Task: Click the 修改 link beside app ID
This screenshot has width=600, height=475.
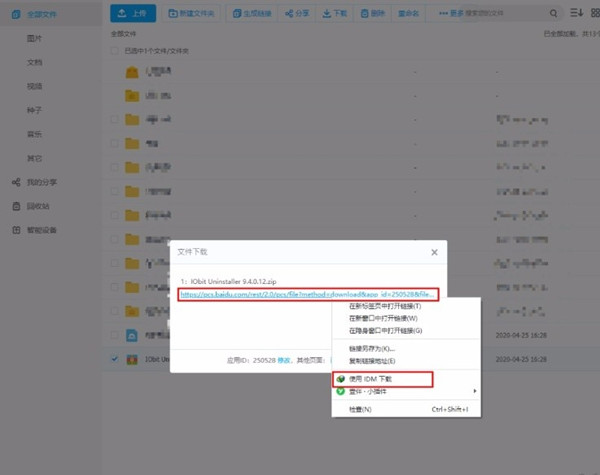Action: pyautogui.click(x=283, y=357)
